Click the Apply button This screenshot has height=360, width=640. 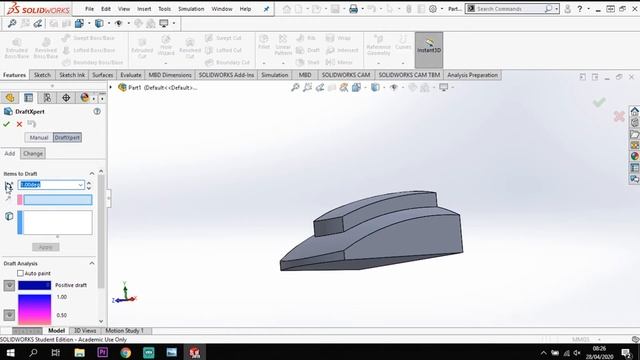coord(46,247)
